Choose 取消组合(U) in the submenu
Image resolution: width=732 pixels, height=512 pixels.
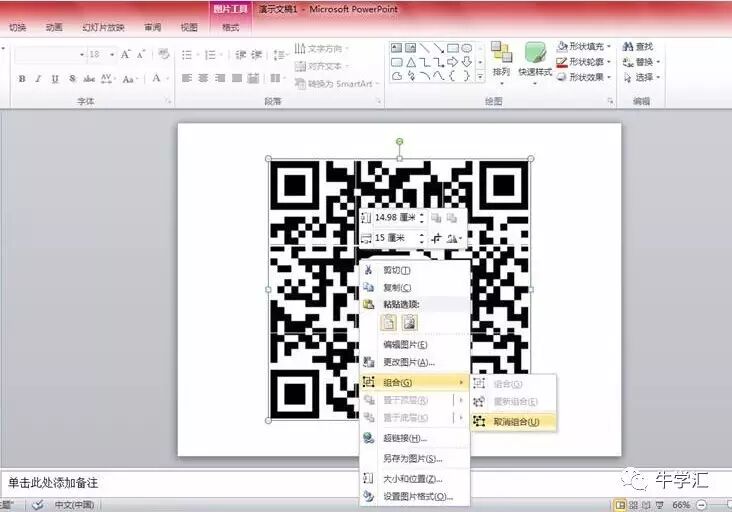point(514,422)
